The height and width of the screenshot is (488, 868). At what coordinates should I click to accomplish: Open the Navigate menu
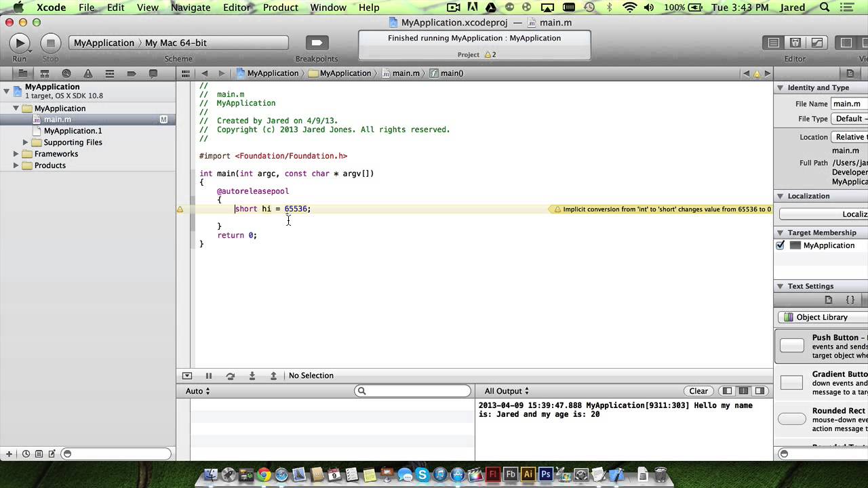click(191, 7)
